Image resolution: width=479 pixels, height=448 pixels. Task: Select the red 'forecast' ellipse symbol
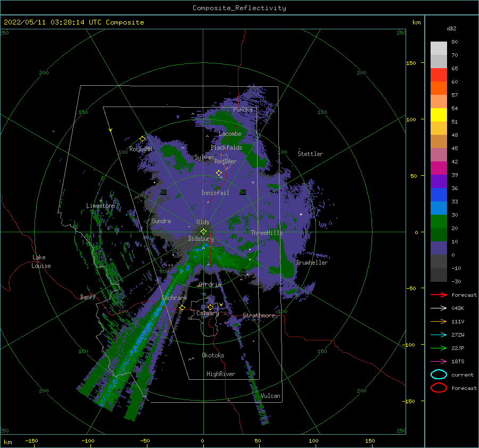coord(439,388)
